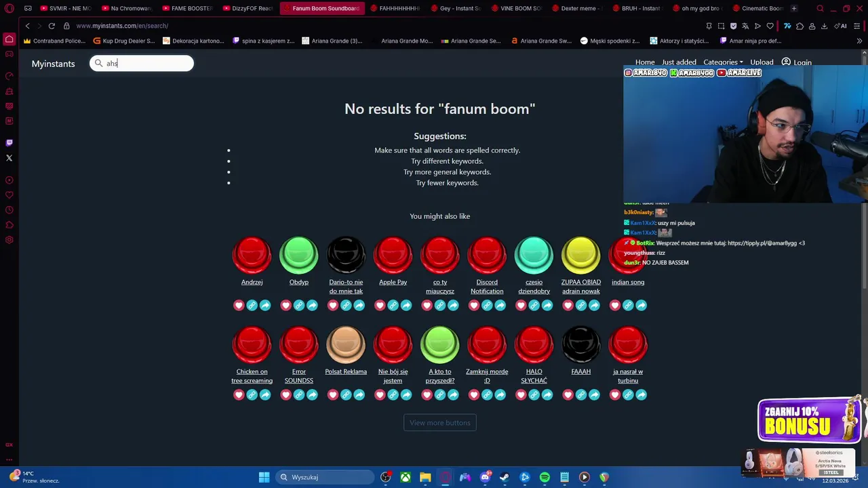The height and width of the screenshot is (488, 868).
Task: Open the Amar ninja pro def... bookmark
Action: (x=751, y=41)
